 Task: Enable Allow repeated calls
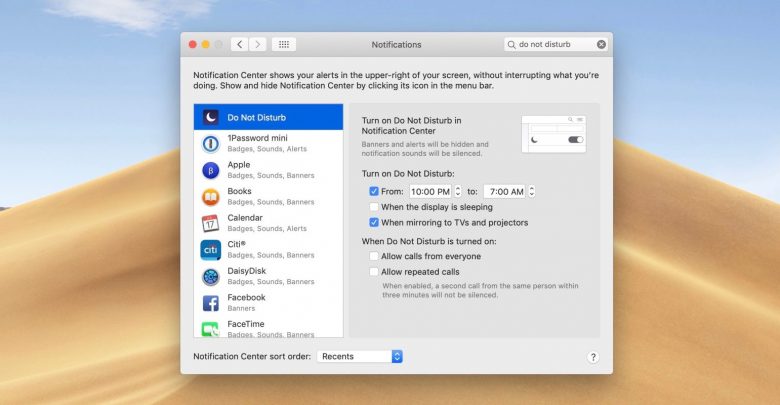pos(374,272)
